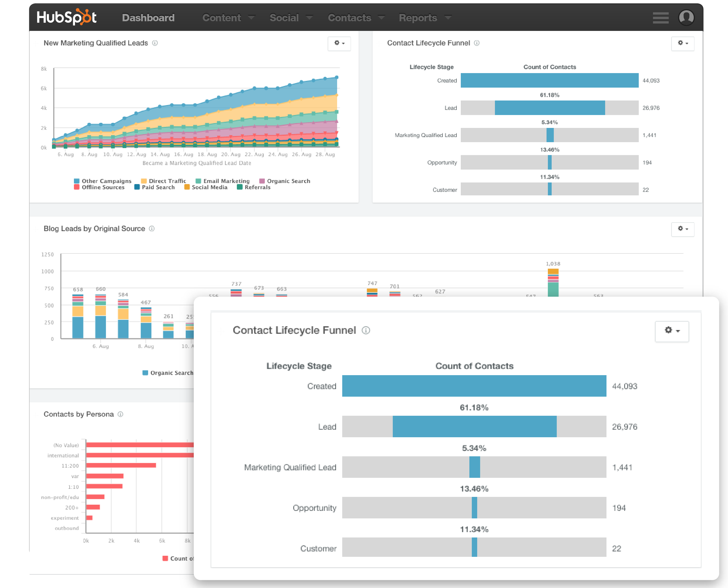Click Lead bar in enlarged funnel

coord(474,426)
